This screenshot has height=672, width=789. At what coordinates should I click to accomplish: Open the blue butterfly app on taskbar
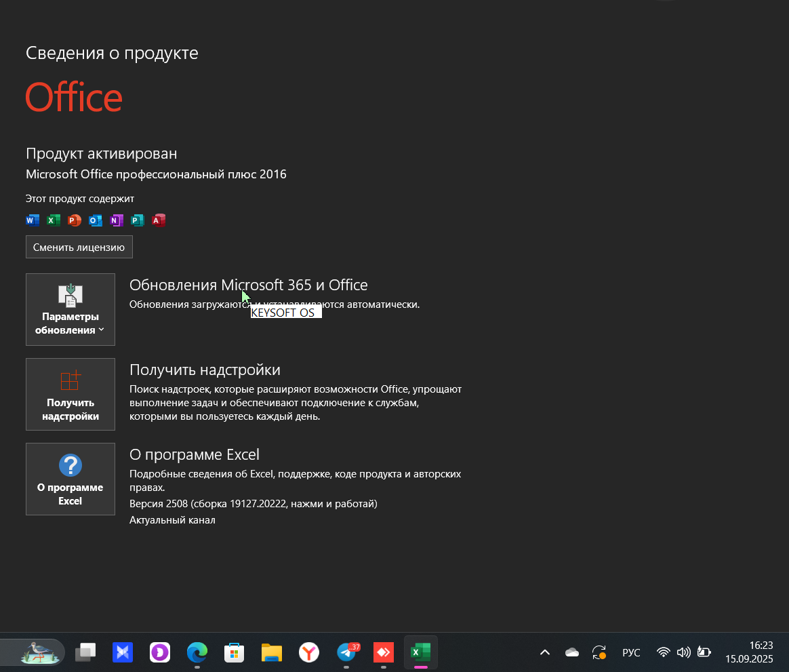[123, 652]
